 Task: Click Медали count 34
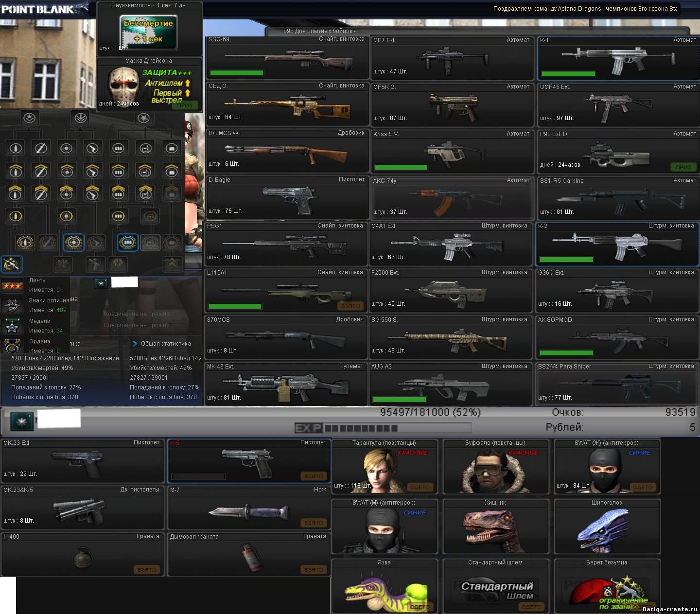tap(59, 331)
